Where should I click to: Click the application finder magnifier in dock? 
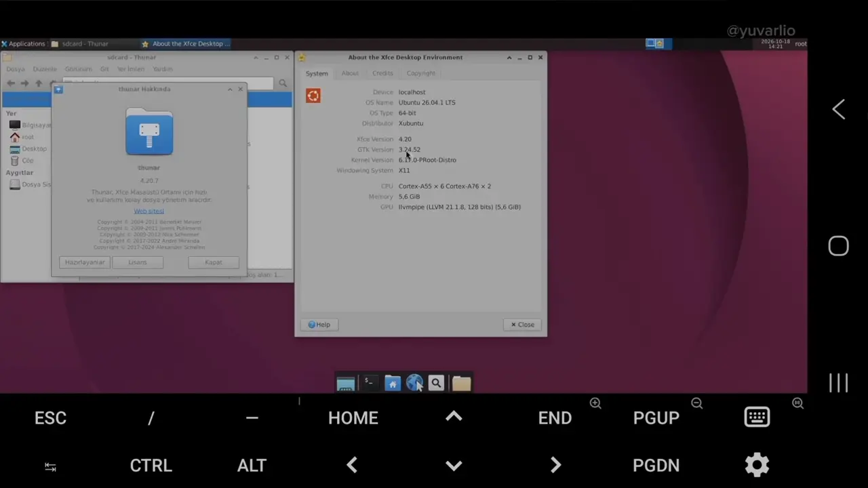436,383
